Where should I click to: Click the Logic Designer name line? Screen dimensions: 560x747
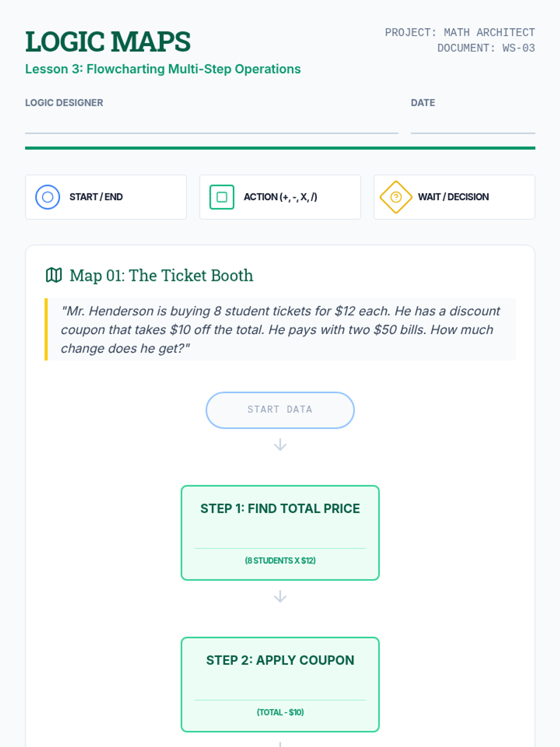[211, 125]
